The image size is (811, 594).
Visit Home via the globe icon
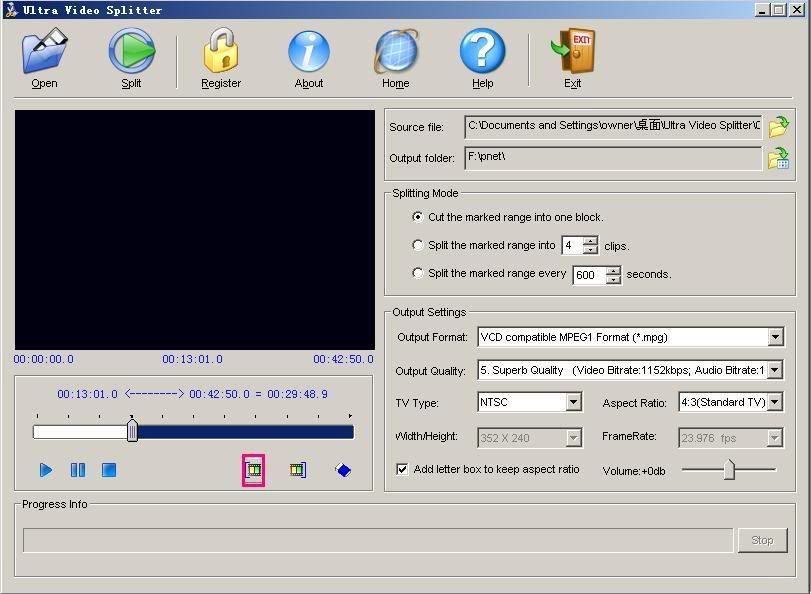point(396,51)
